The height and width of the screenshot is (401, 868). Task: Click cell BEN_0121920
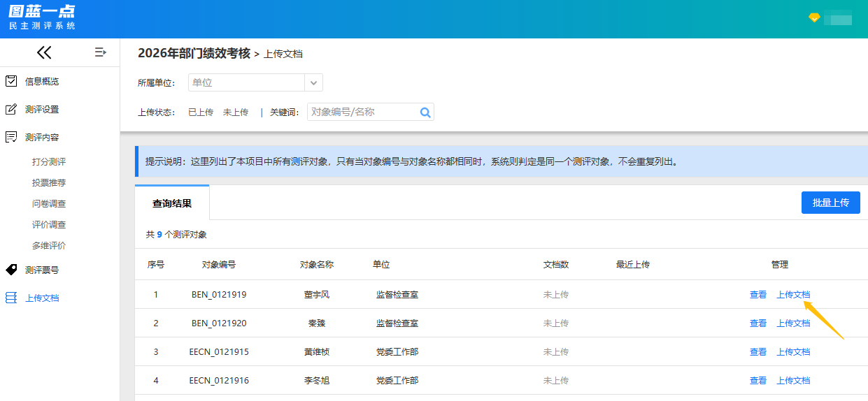click(219, 323)
